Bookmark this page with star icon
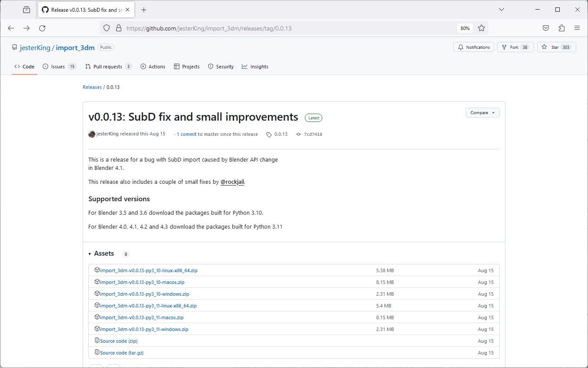Image resolution: width=588 pixels, height=368 pixels. pos(481,28)
